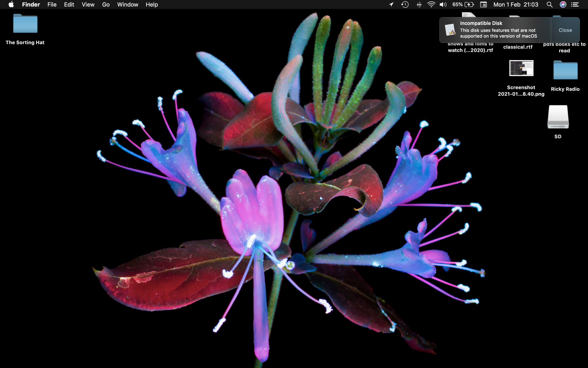Open the Apple menu
The width and height of the screenshot is (588, 368).
11,4
